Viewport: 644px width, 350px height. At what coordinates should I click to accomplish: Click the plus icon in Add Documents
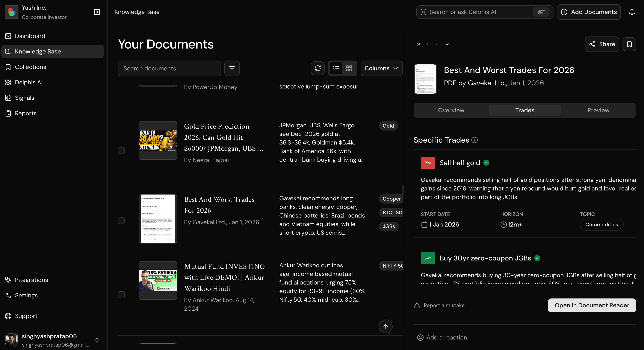point(564,12)
